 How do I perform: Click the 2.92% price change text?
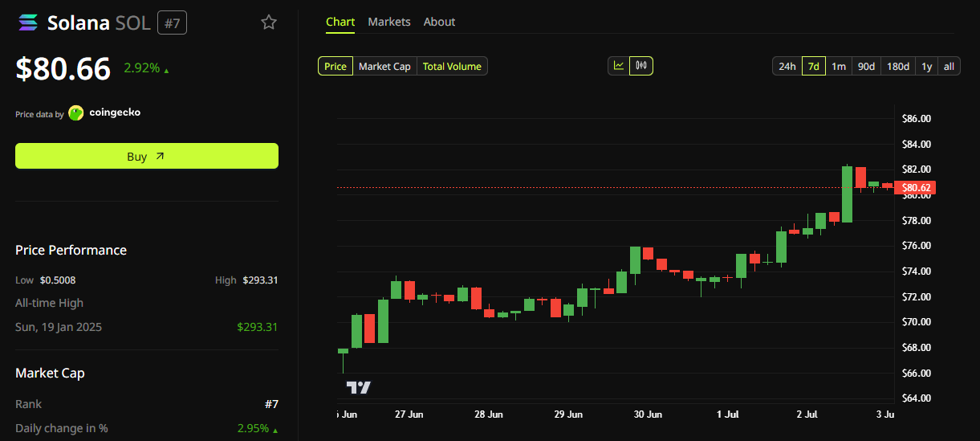pos(141,68)
